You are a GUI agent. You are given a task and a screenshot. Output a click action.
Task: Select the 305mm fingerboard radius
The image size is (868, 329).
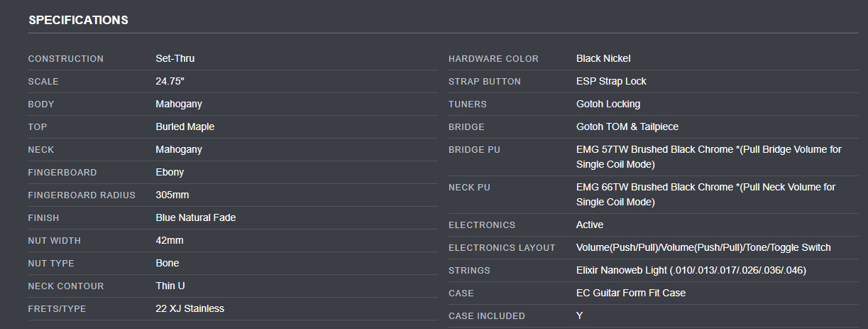pyautogui.click(x=172, y=195)
